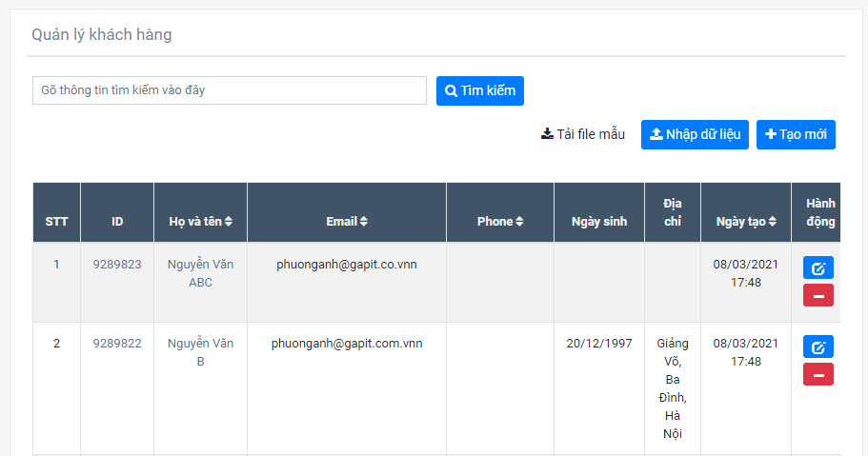
Task: Select the birth date 20/12/1997 cell
Action: click(x=598, y=344)
